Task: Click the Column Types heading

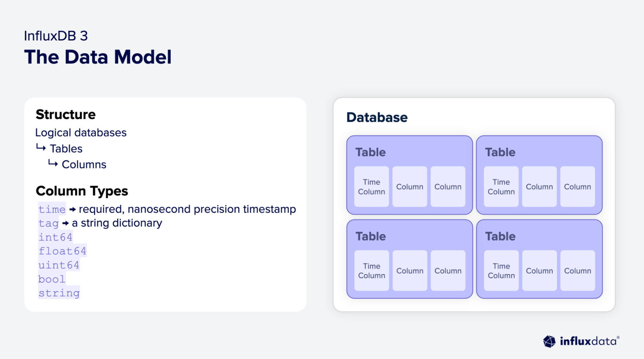Action: click(82, 191)
